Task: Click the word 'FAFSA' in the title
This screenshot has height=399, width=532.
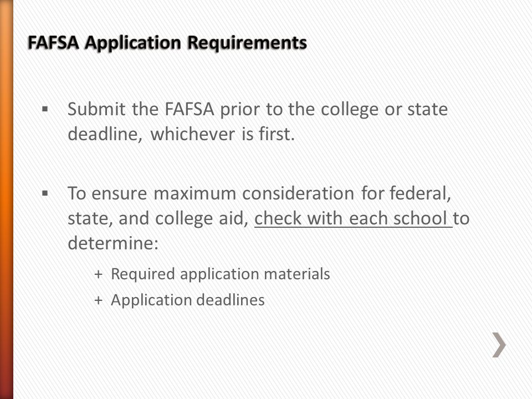Action: click(53, 43)
